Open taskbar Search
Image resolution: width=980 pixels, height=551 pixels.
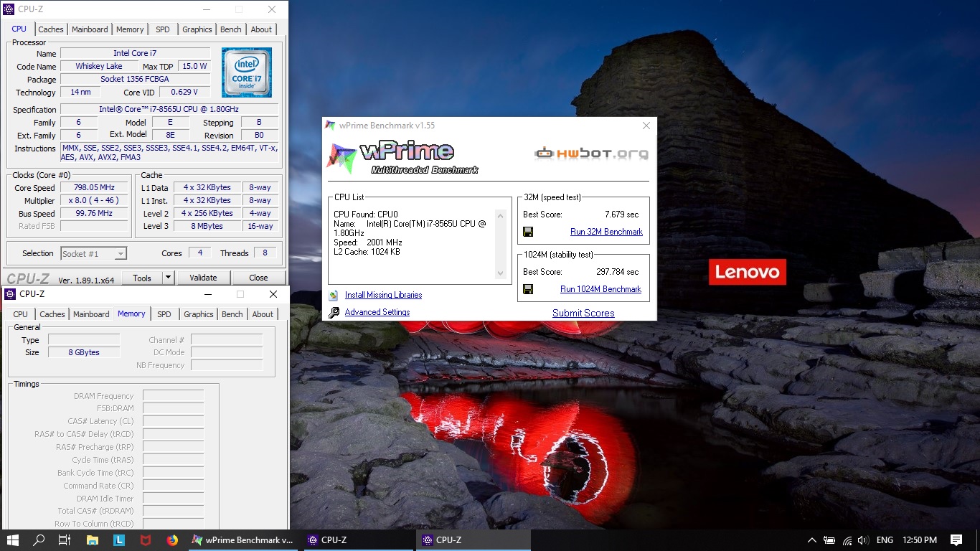coord(38,540)
